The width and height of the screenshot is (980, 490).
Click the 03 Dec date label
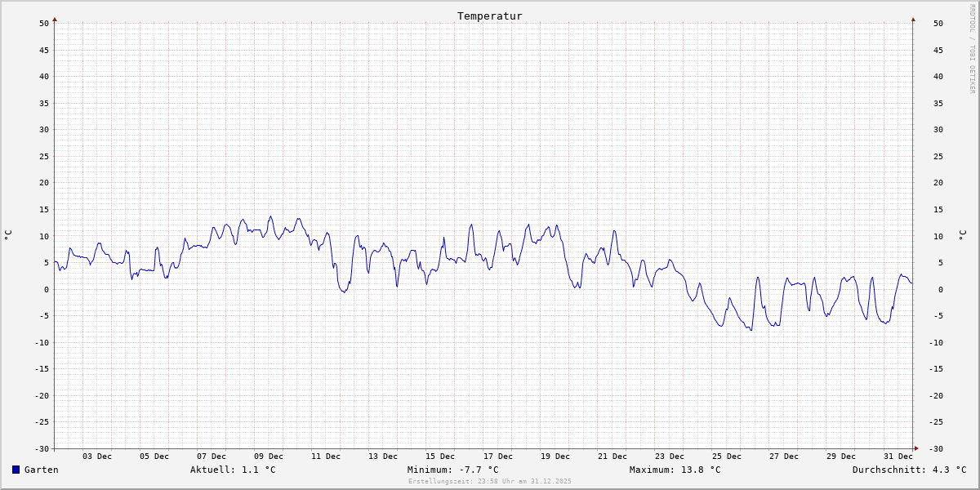coord(97,457)
